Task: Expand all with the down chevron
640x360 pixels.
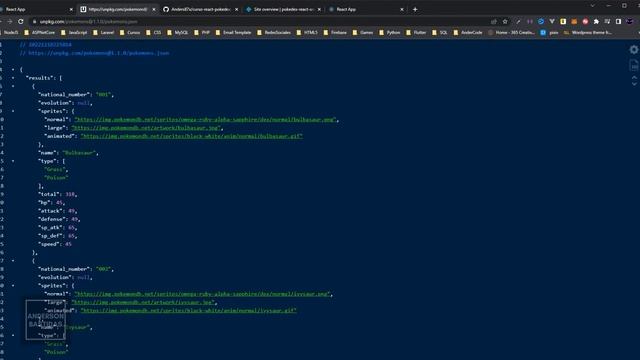Action: click(x=634, y=84)
